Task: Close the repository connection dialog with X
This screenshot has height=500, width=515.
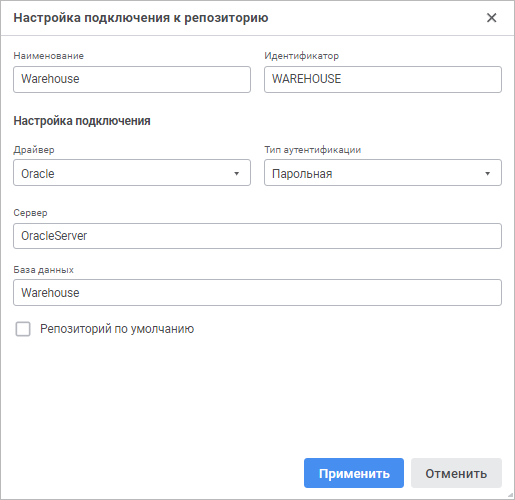Action: (492, 18)
